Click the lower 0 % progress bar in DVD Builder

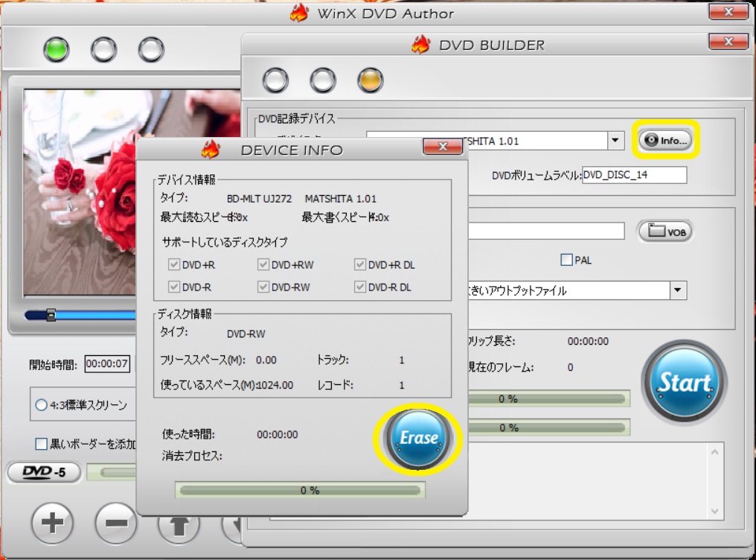pyautogui.click(x=548, y=427)
